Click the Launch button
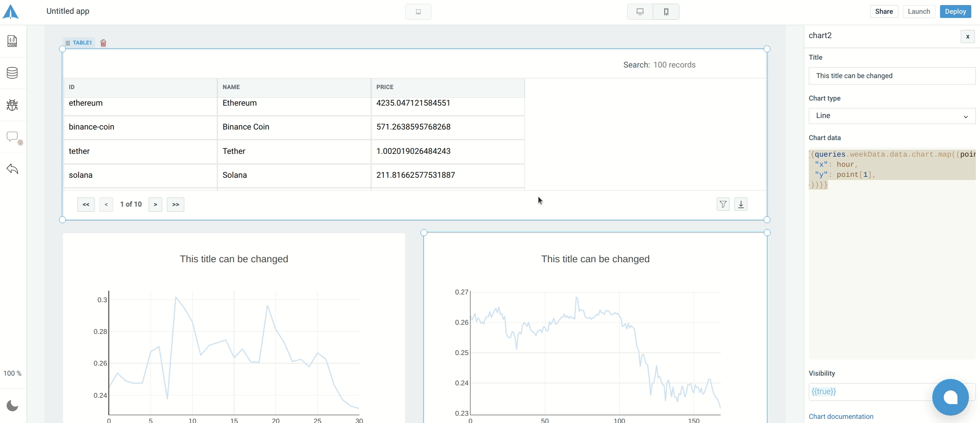This screenshot has width=980, height=423. point(918,11)
